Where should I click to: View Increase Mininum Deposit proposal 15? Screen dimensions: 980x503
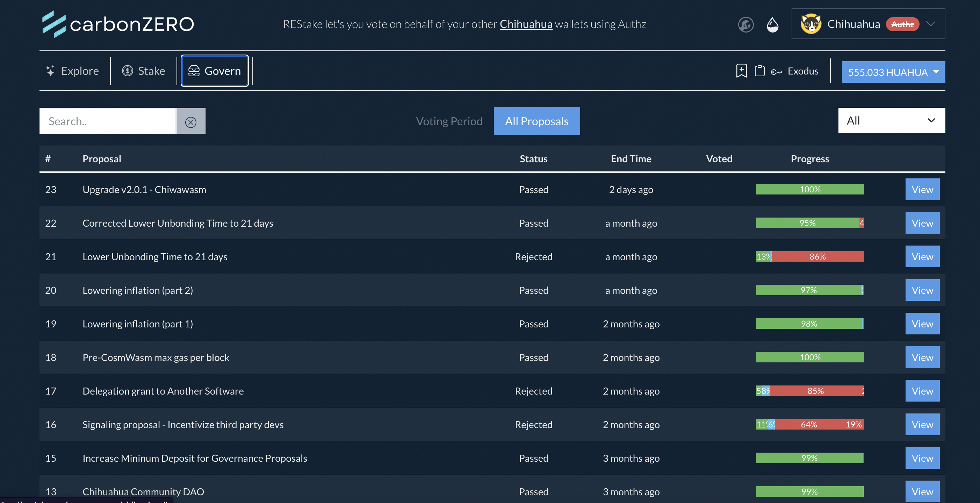click(x=922, y=458)
